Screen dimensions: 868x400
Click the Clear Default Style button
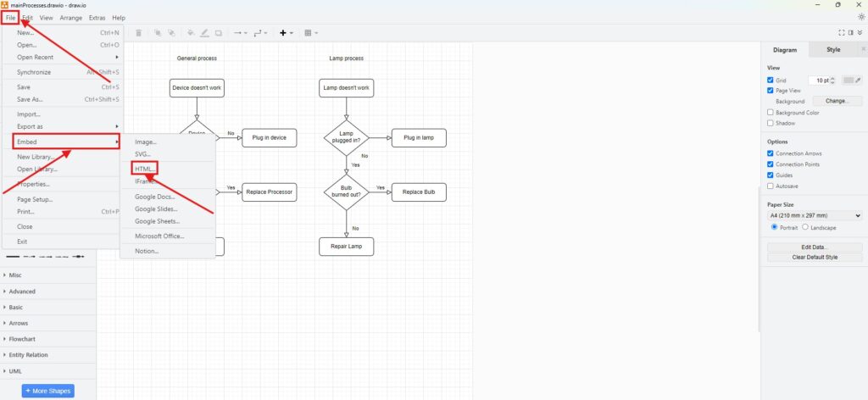coord(815,258)
